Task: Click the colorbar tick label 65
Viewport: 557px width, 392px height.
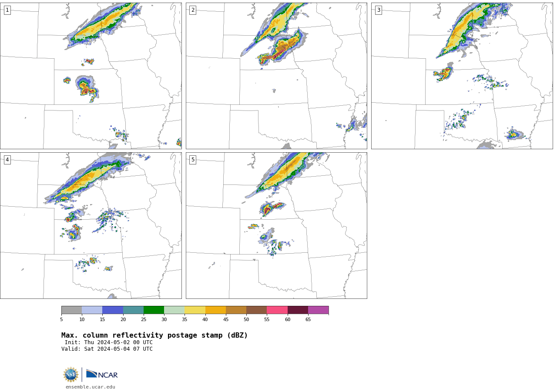Action: click(x=308, y=319)
